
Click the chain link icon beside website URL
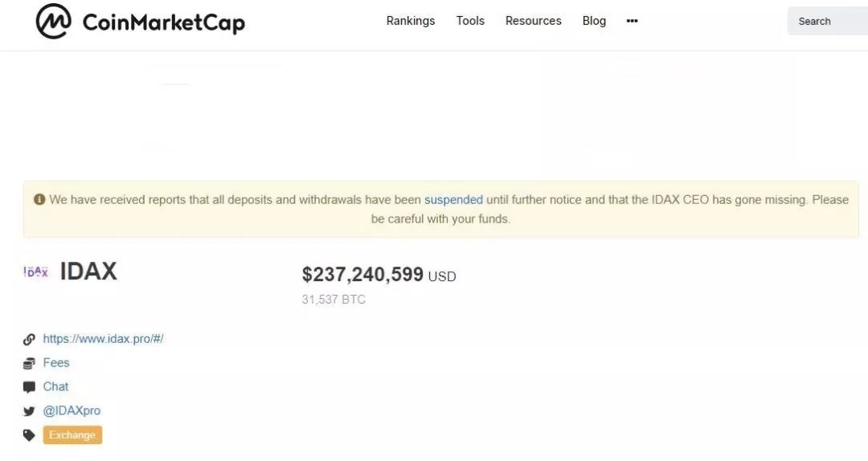tap(30, 339)
